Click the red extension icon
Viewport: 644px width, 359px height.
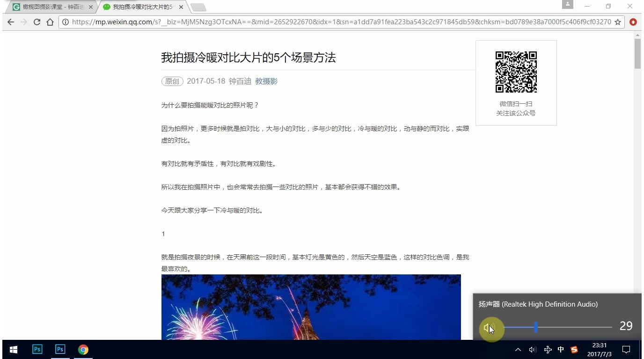[633, 22]
